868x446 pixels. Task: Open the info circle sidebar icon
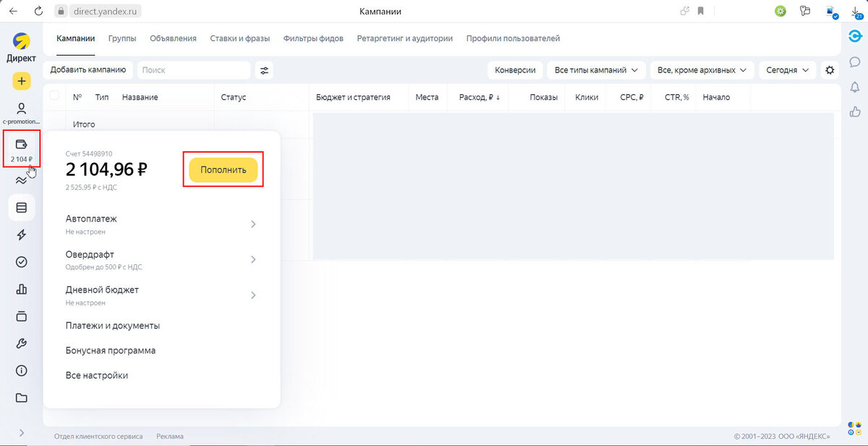coord(21,371)
